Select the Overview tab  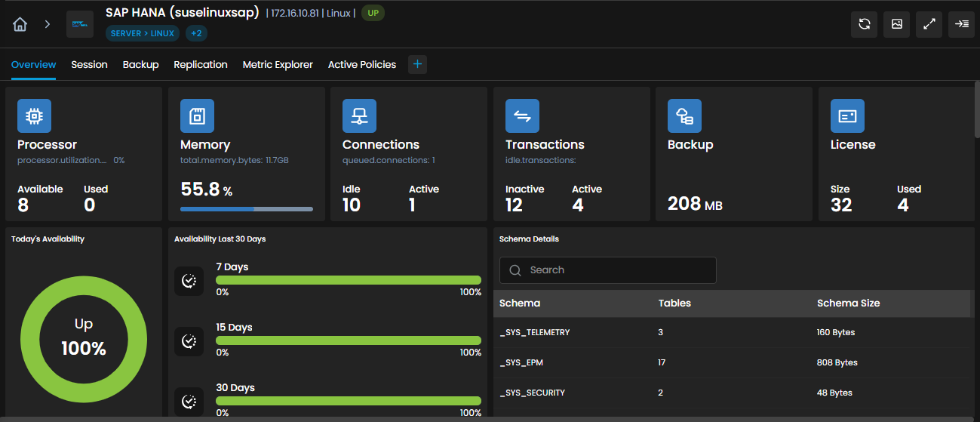point(33,65)
